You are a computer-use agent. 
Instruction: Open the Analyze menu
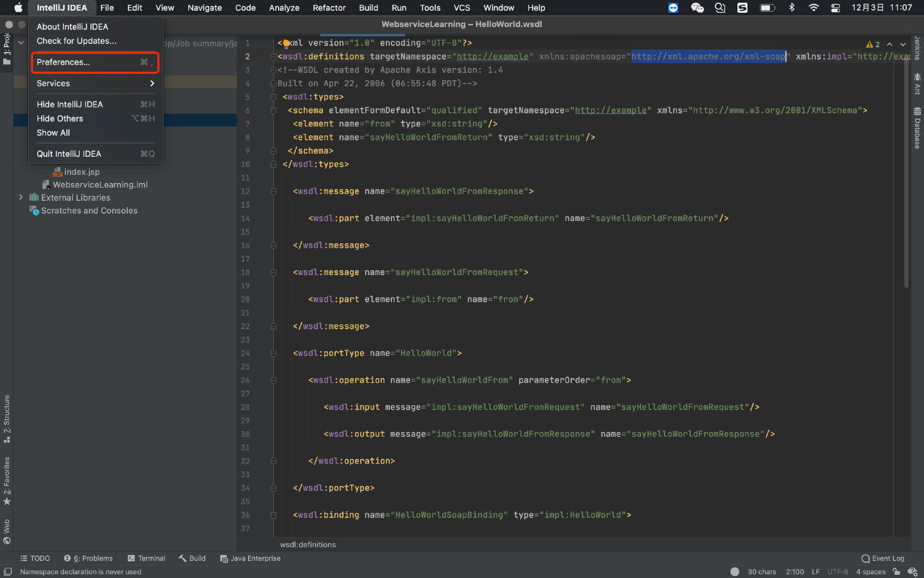pyautogui.click(x=284, y=7)
